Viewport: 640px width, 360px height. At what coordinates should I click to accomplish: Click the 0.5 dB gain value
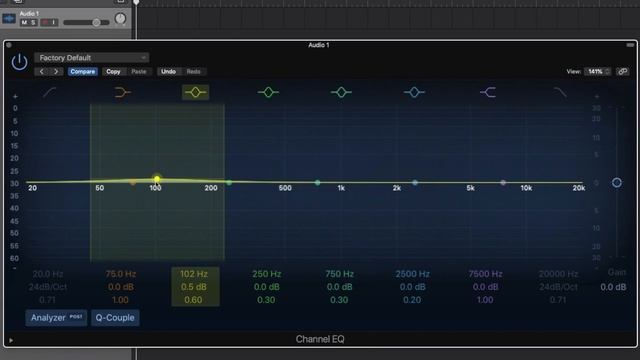(x=193, y=287)
